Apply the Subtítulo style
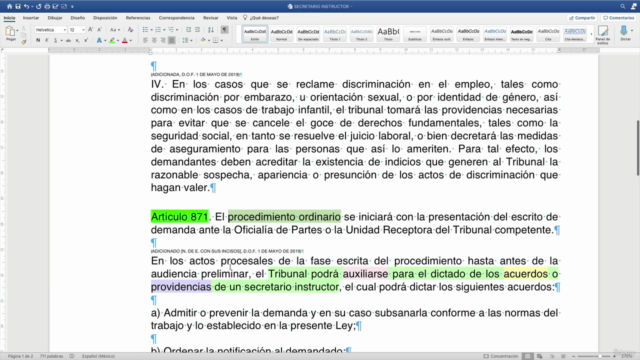Viewport: 640px width, 360px height. [415, 34]
